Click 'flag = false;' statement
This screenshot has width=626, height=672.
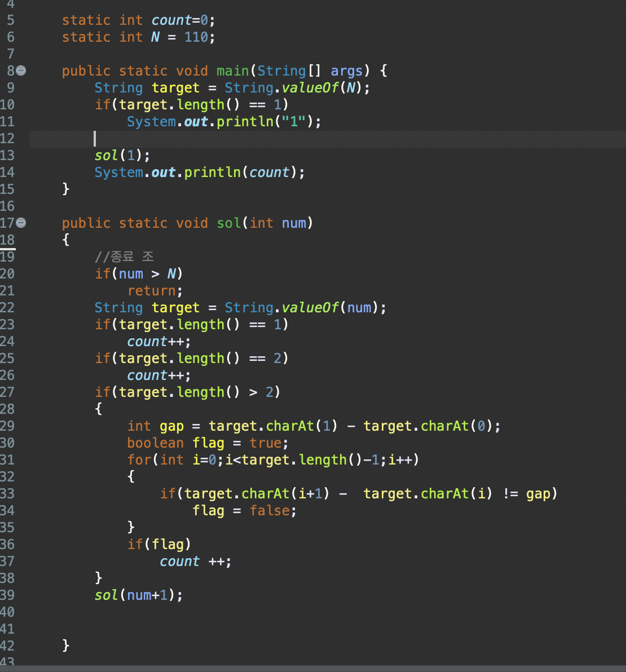click(244, 510)
